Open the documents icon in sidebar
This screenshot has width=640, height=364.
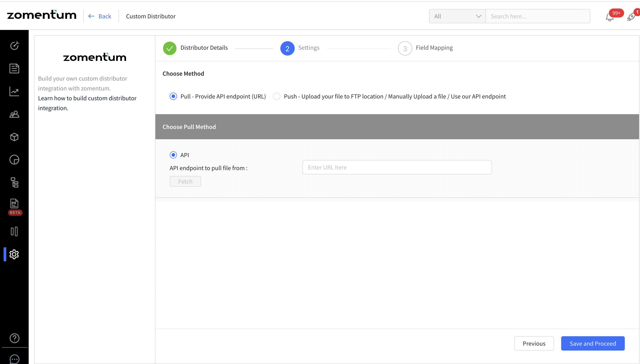[x=14, y=69]
